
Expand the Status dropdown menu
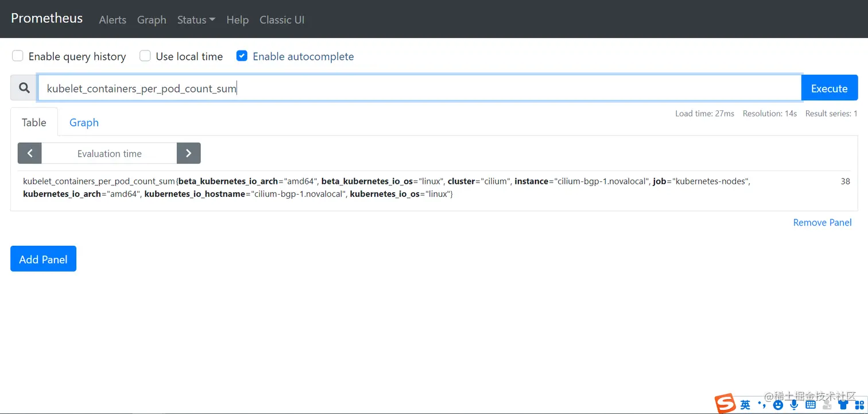point(196,20)
